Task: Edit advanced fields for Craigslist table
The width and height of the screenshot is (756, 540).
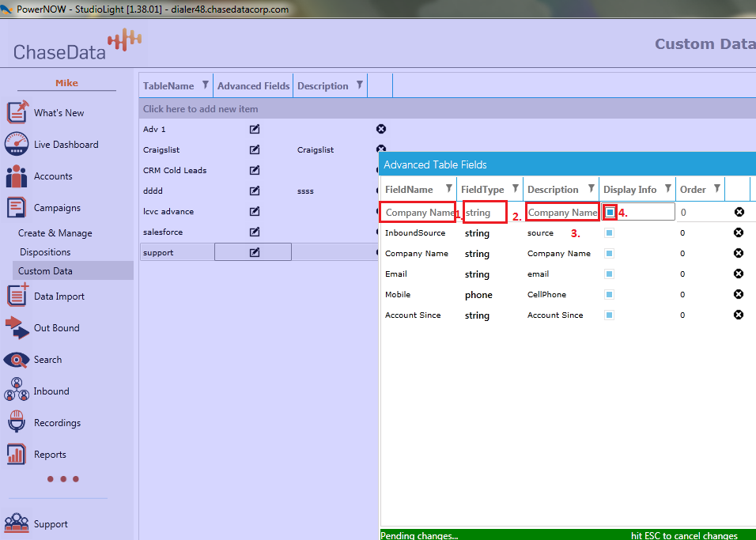Action: tap(255, 149)
